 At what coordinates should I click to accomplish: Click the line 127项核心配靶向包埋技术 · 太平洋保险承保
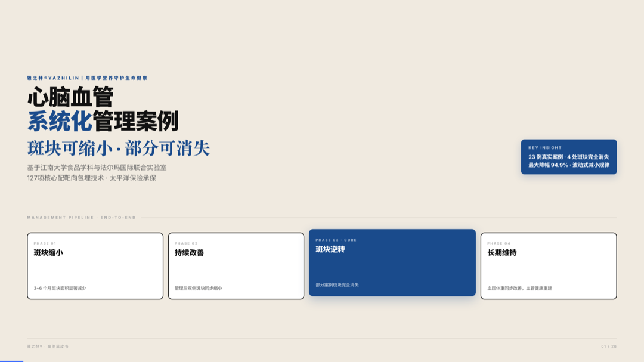click(x=92, y=178)
